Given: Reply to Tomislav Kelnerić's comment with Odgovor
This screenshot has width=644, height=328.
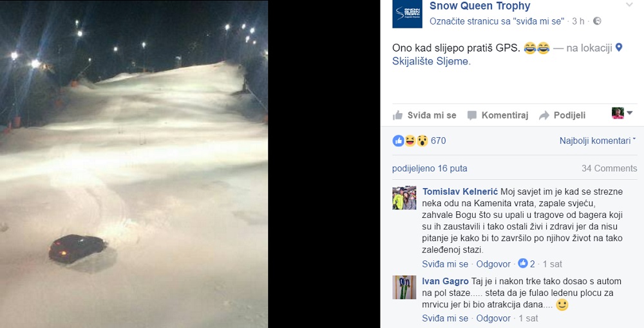Looking at the screenshot, I should (x=493, y=264).
